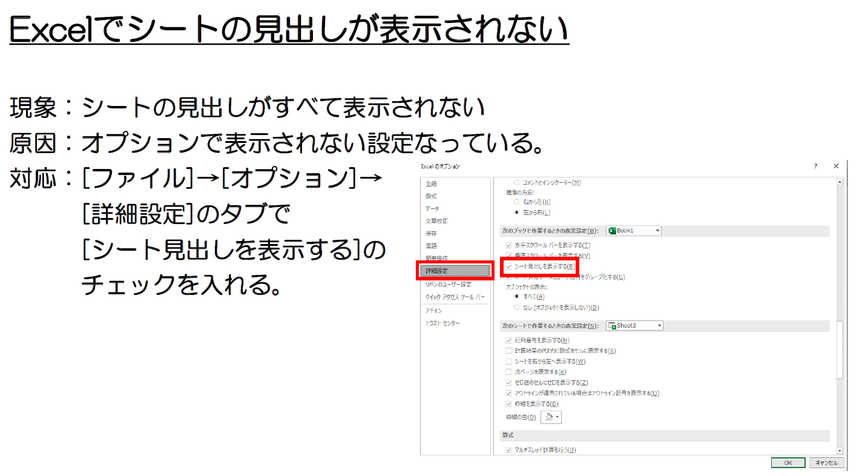
Task: Toggle 行列番号を表示する checkbox
Action: click(508, 340)
